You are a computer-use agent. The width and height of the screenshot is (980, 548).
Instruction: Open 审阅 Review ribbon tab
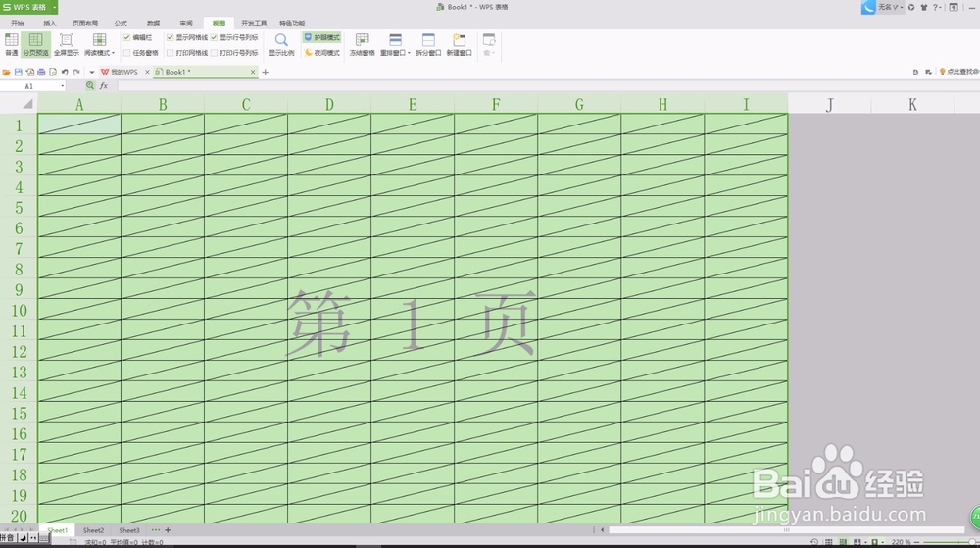[x=186, y=24]
